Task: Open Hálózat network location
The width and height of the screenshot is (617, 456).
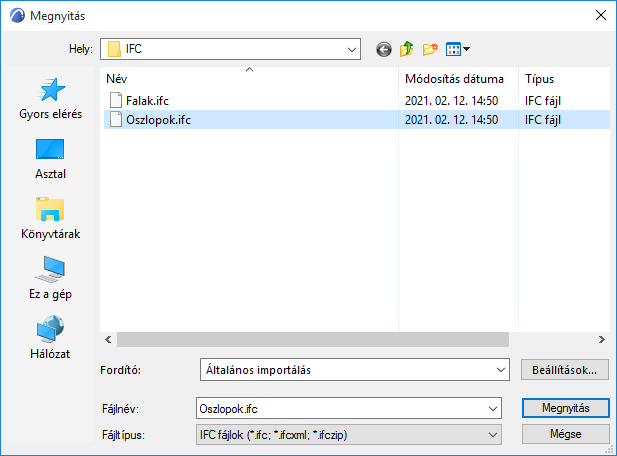Action: [50, 337]
